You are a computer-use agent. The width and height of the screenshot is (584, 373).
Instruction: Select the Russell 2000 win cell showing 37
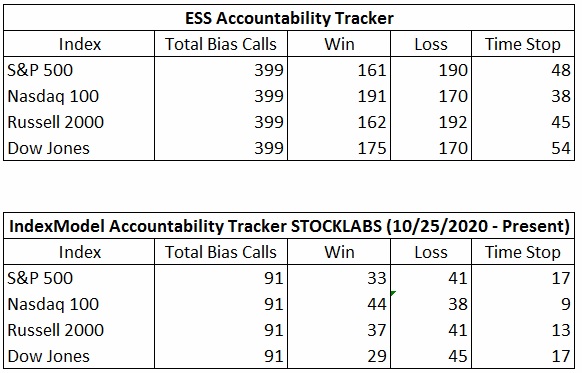coord(339,330)
